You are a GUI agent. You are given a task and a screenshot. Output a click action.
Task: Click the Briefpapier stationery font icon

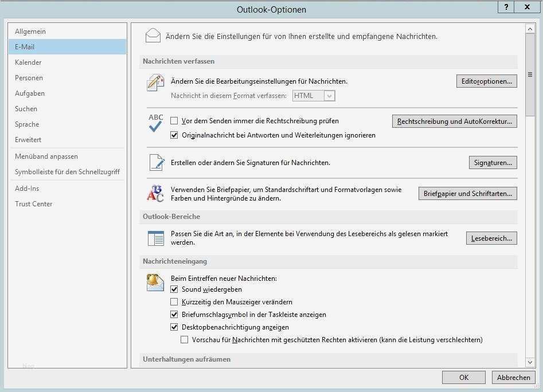(155, 193)
